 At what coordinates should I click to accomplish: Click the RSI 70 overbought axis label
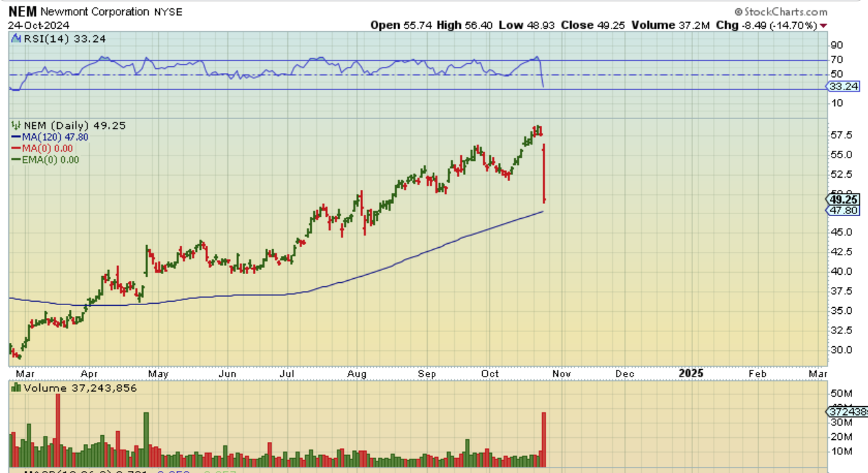point(838,61)
